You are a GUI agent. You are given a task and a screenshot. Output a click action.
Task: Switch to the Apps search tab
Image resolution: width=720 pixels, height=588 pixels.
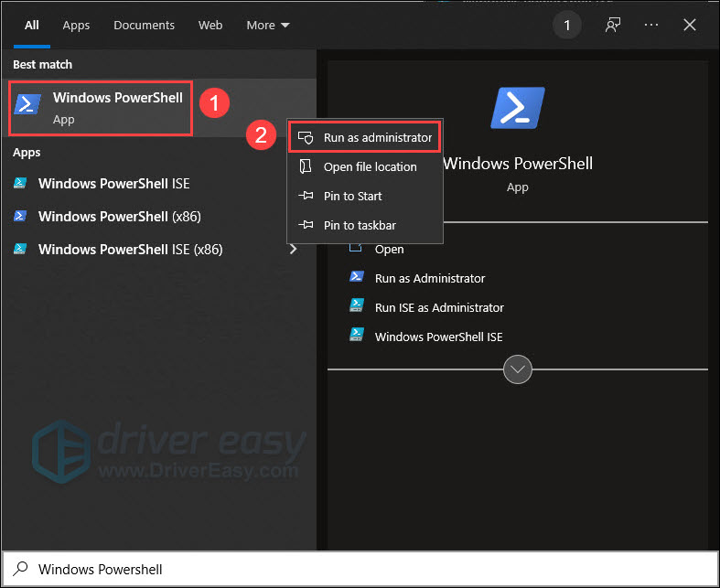[76, 26]
